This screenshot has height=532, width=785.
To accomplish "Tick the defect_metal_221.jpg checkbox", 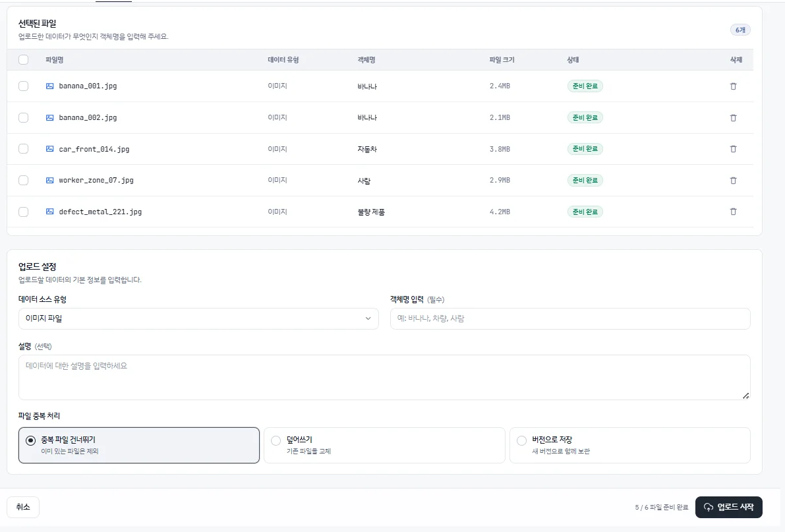I will [x=24, y=212].
